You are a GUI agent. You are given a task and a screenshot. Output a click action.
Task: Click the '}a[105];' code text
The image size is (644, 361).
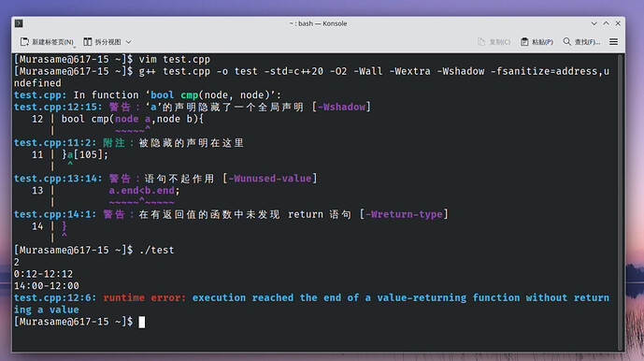85,155
